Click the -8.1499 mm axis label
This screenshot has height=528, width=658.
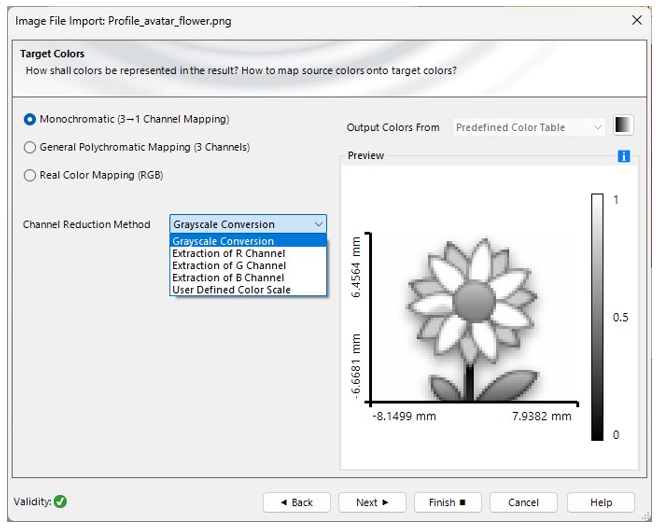404,416
